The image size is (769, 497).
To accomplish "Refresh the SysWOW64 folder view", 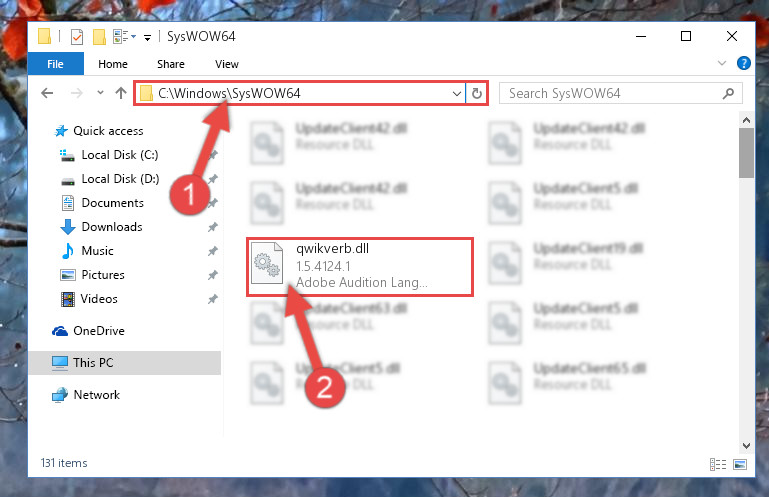I will (x=477, y=93).
